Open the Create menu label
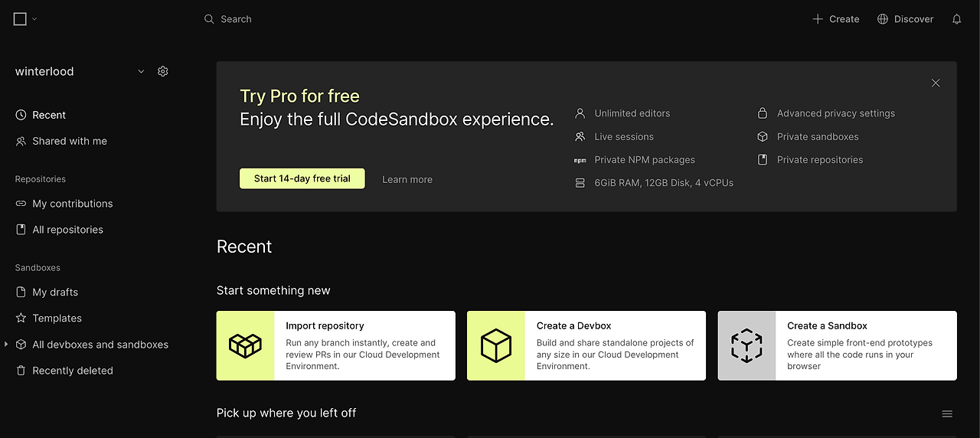980x438 pixels. 844,19
